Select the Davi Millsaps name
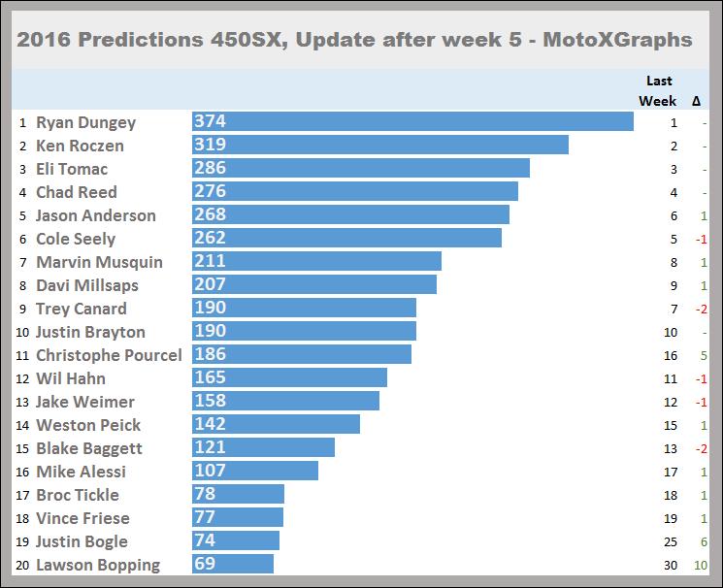 click(87, 285)
